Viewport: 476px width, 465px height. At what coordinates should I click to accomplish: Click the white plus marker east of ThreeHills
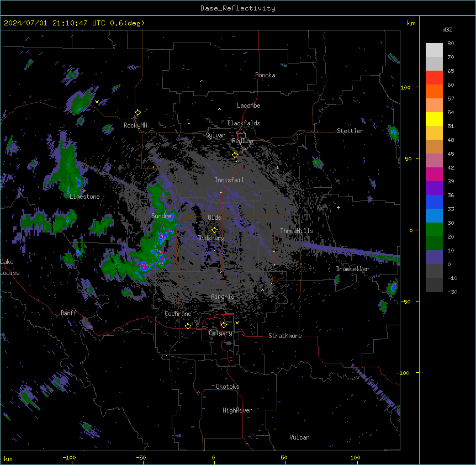[x=338, y=207]
